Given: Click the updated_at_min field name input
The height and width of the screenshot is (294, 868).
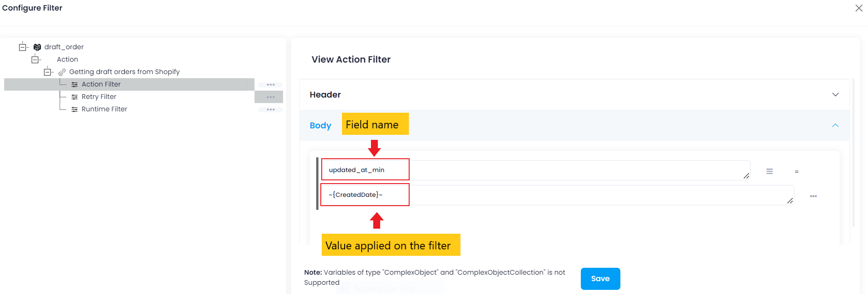Looking at the screenshot, I should tap(534, 170).
